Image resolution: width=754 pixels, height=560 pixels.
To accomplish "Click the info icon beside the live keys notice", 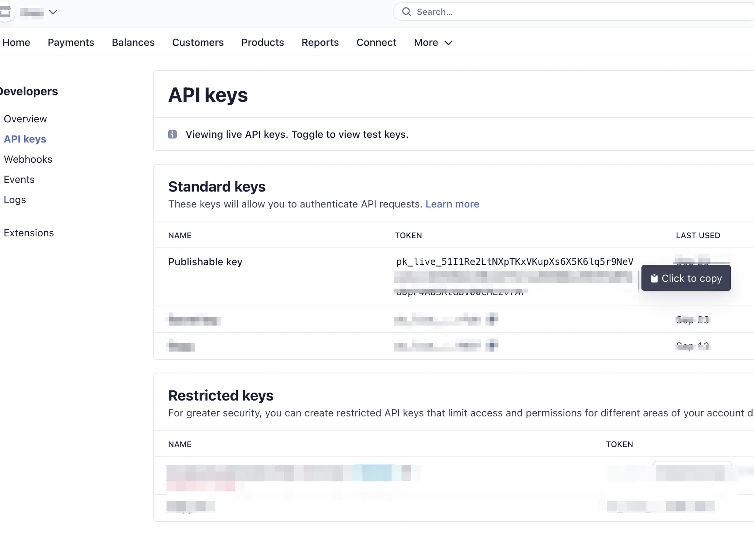I will (172, 134).
